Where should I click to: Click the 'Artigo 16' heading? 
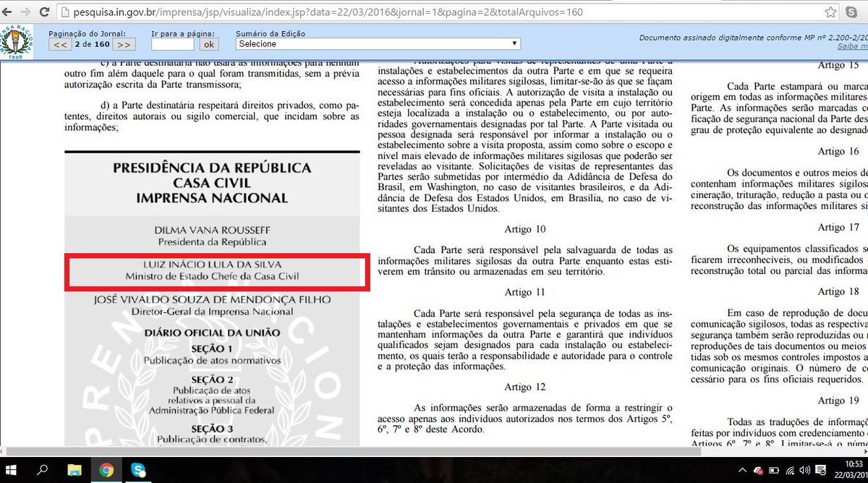coord(838,151)
